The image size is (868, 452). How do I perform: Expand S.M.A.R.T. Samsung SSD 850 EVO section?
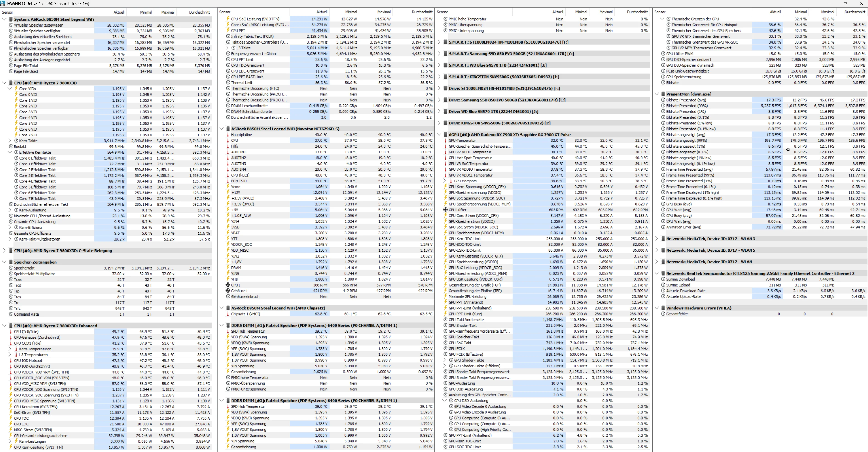[439, 53]
